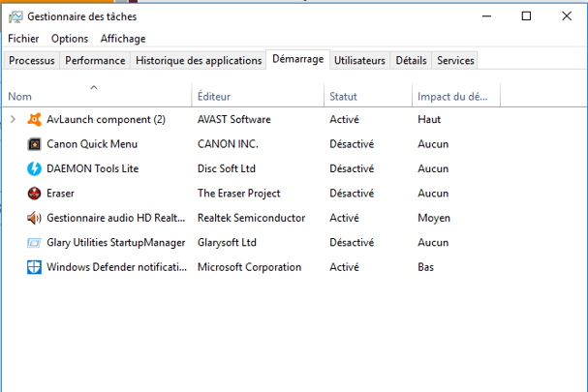Click the Bas impact value
Screen dimensions: 588x392
point(425,267)
